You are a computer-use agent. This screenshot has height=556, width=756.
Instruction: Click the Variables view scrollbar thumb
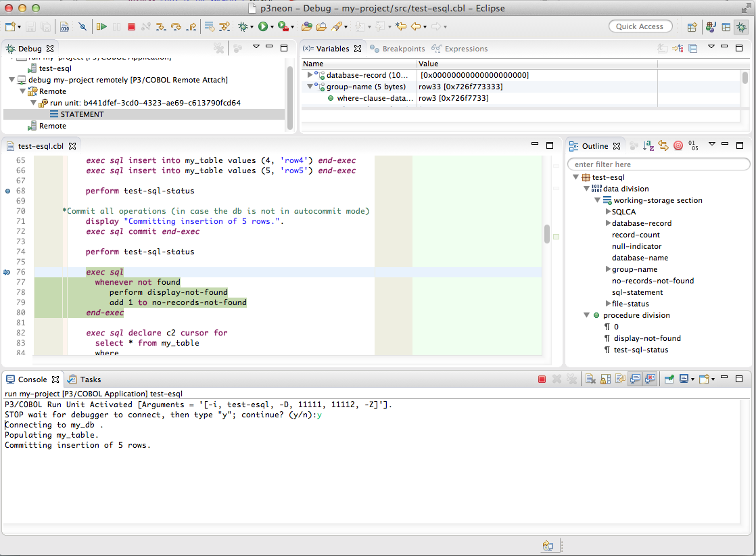(x=745, y=78)
